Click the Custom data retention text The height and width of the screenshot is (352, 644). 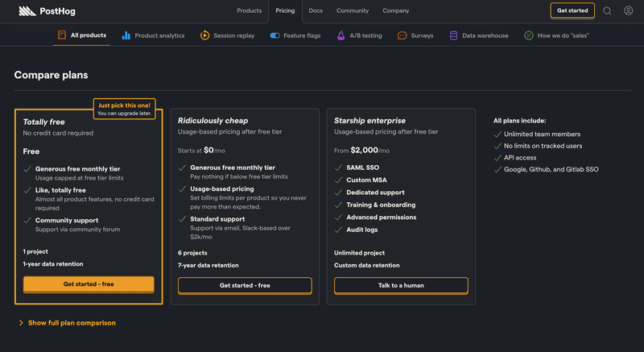[367, 265]
